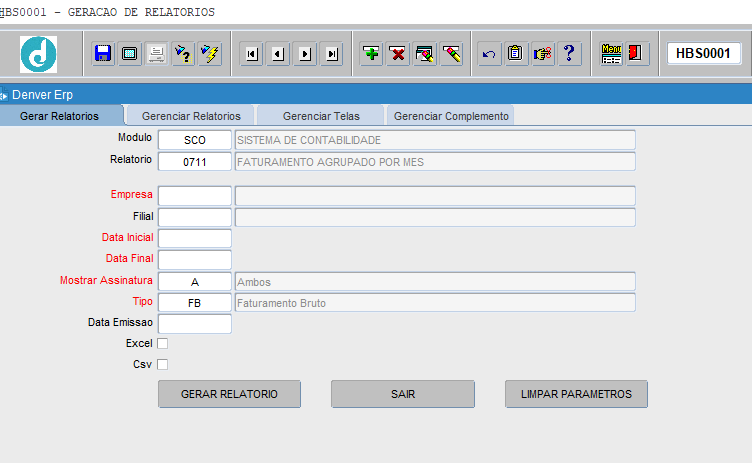Click Mostrar Assinatura field containing A
Viewport: 752px width, 463px height.
pos(195,282)
